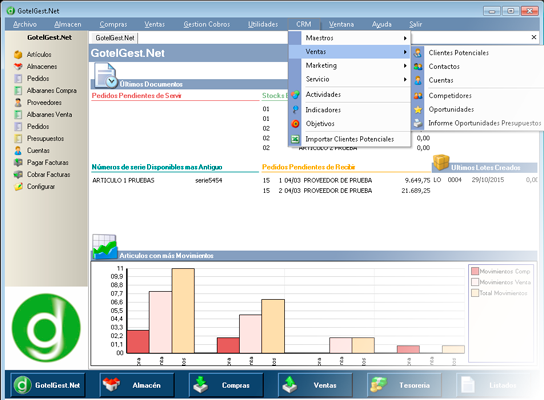Open the Archivo menu
Viewport: 544px width, 400px height.
click(25, 24)
